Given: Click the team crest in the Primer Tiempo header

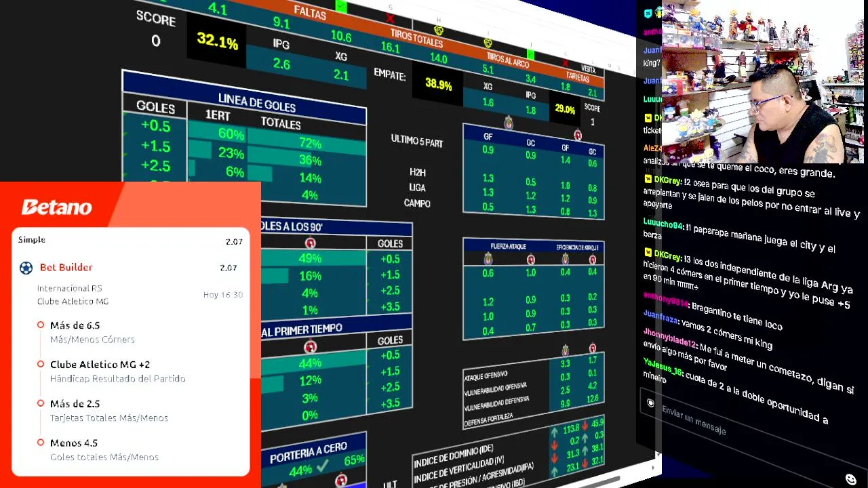Looking at the screenshot, I should coord(311,346).
